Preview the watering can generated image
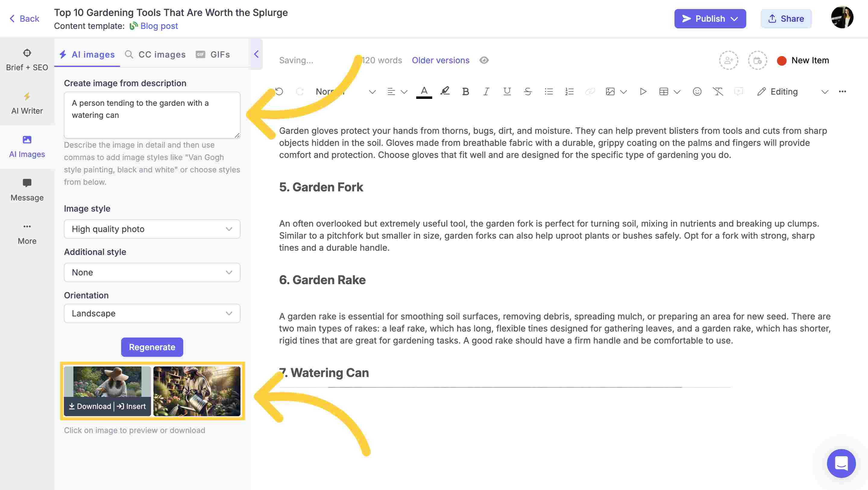Viewport: 868px width, 490px height. click(x=197, y=391)
